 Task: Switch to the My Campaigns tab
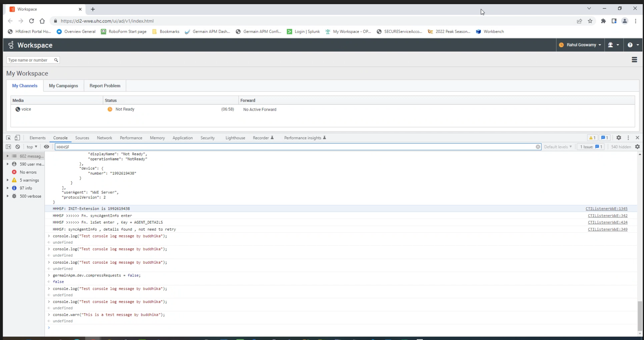[63, 86]
